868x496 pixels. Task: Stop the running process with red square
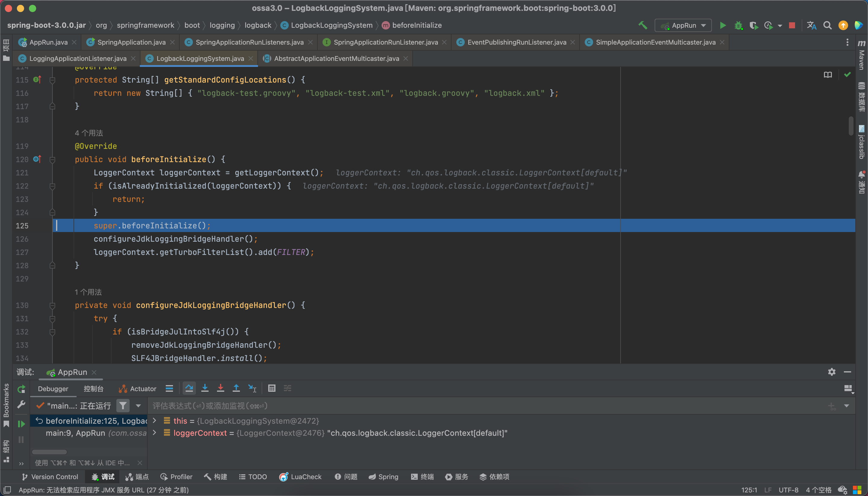[792, 26]
